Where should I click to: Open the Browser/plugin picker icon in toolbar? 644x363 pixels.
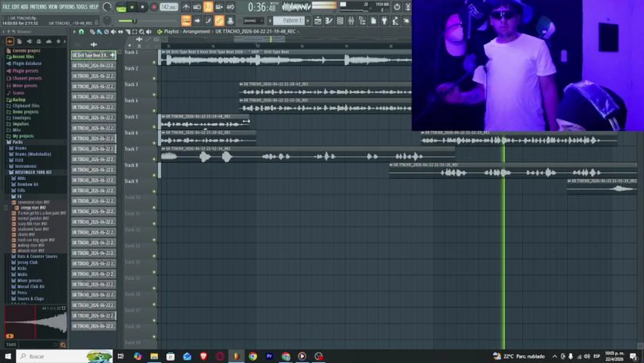pos(361,21)
